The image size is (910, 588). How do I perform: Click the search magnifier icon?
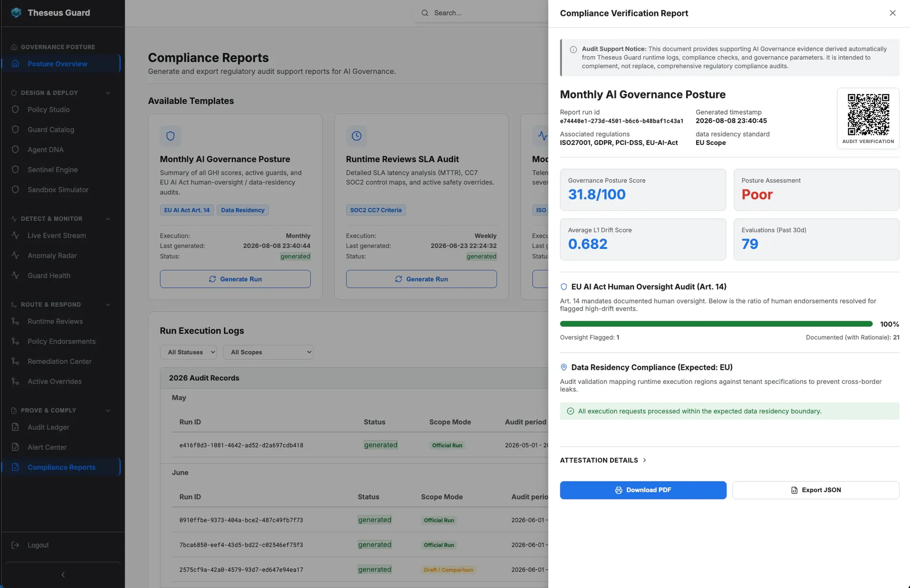point(425,13)
